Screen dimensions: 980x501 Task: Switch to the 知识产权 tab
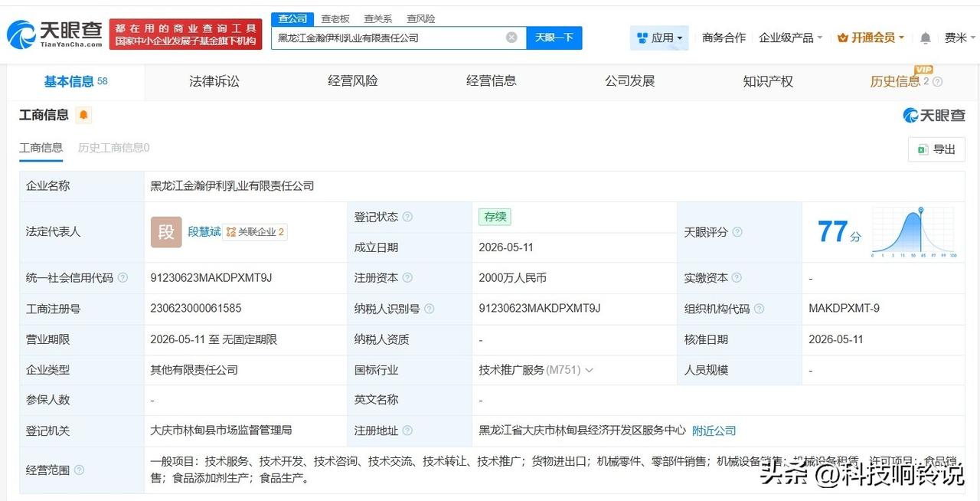coord(768,81)
